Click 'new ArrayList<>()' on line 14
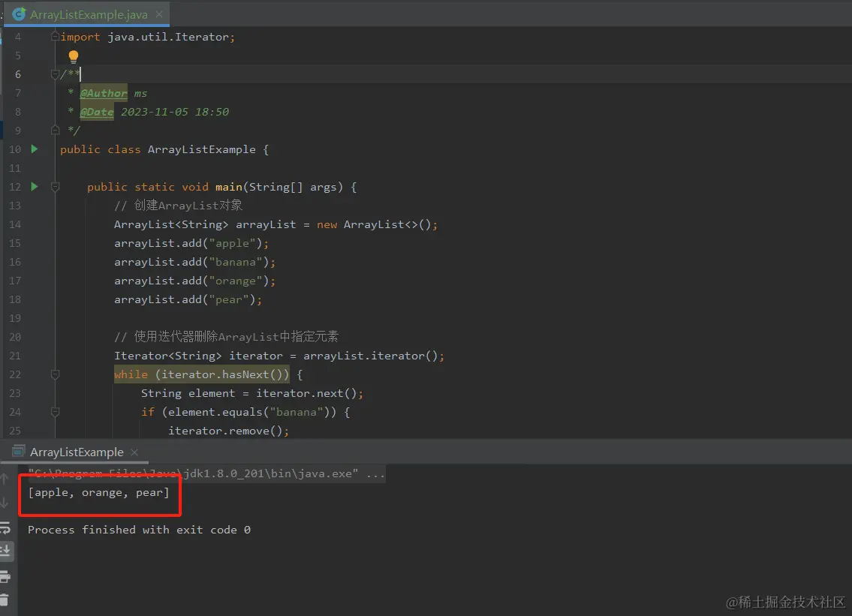 [374, 224]
